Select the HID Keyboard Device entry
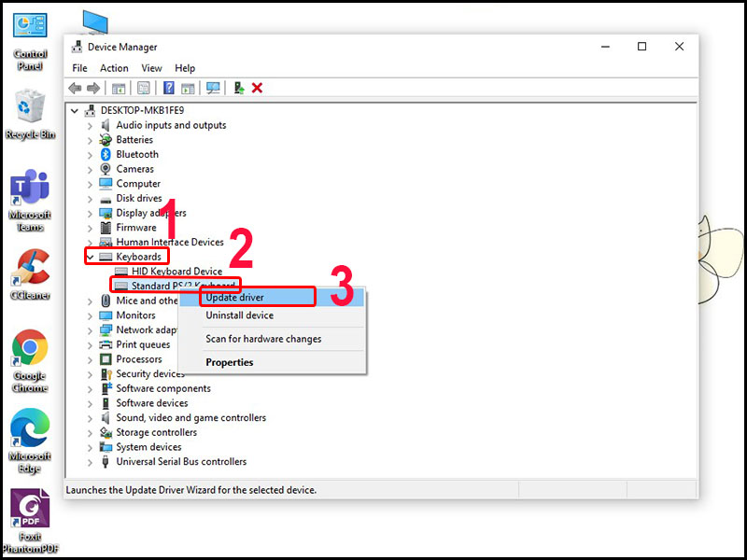The width and height of the screenshot is (747, 560). (x=176, y=271)
